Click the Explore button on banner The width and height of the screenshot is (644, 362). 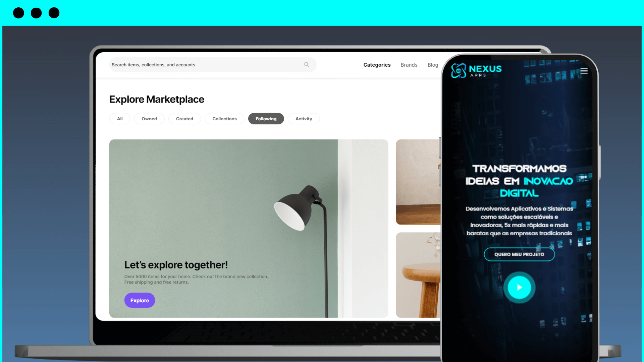click(140, 300)
